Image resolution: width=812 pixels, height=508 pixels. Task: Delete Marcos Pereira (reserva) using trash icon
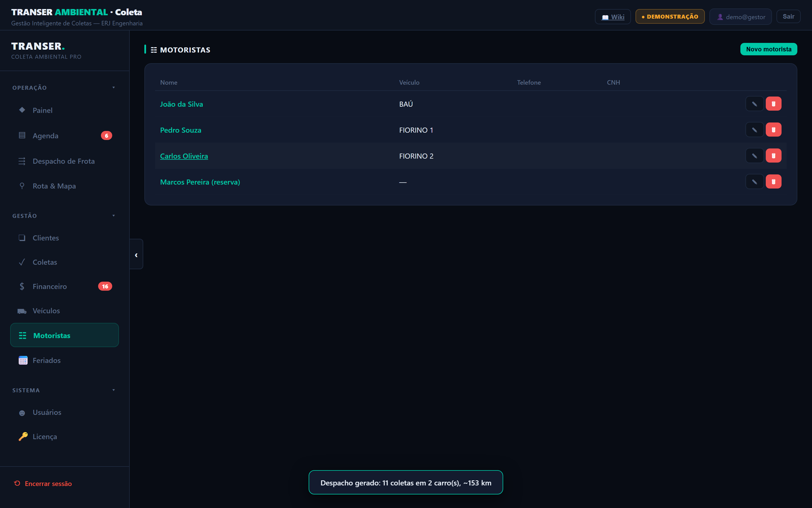[773, 182]
